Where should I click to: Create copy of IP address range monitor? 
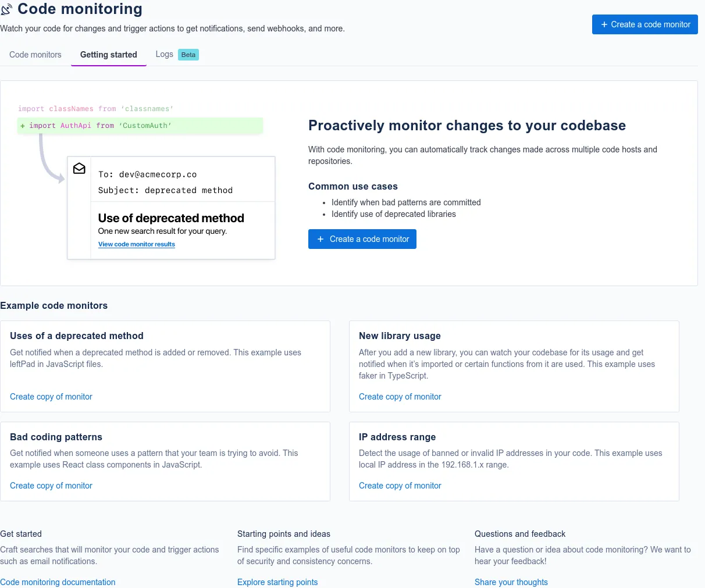[x=400, y=486]
